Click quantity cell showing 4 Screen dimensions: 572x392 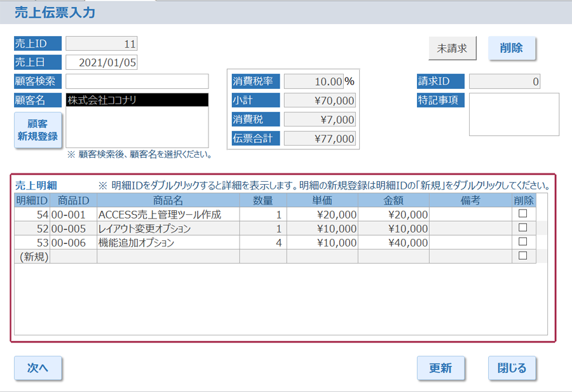pyautogui.click(x=262, y=243)
